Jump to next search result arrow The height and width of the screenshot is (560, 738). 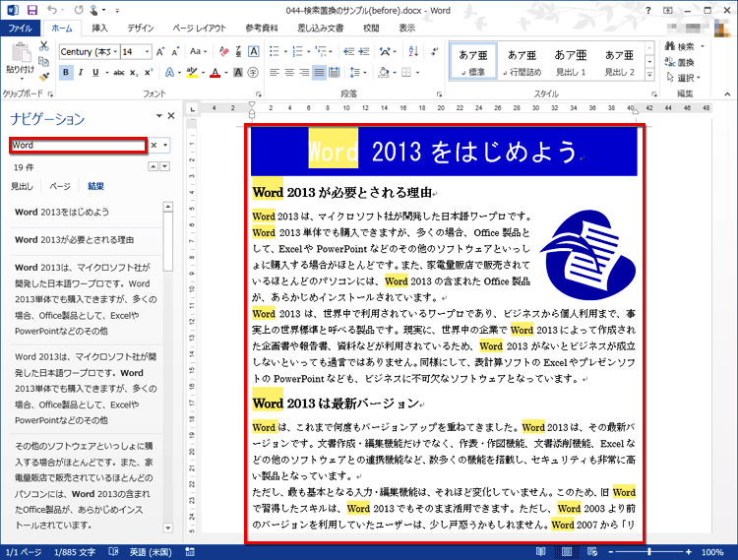[x=164, y=166]
